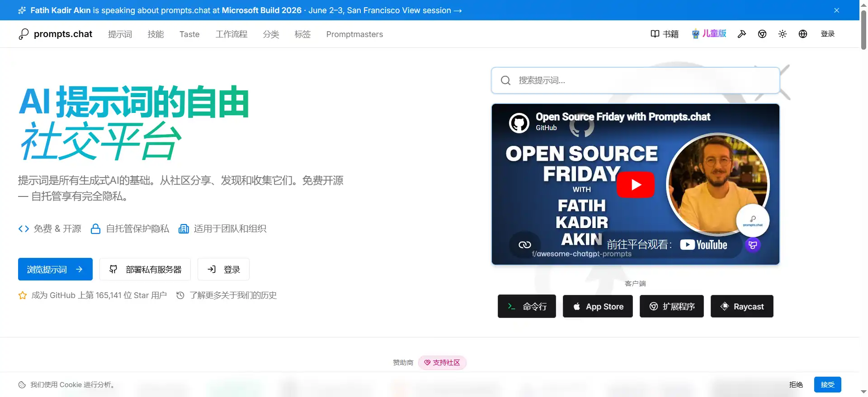Click the prompts.chat logo in the header
Screen dimensions: 868x397
point(55,34)
